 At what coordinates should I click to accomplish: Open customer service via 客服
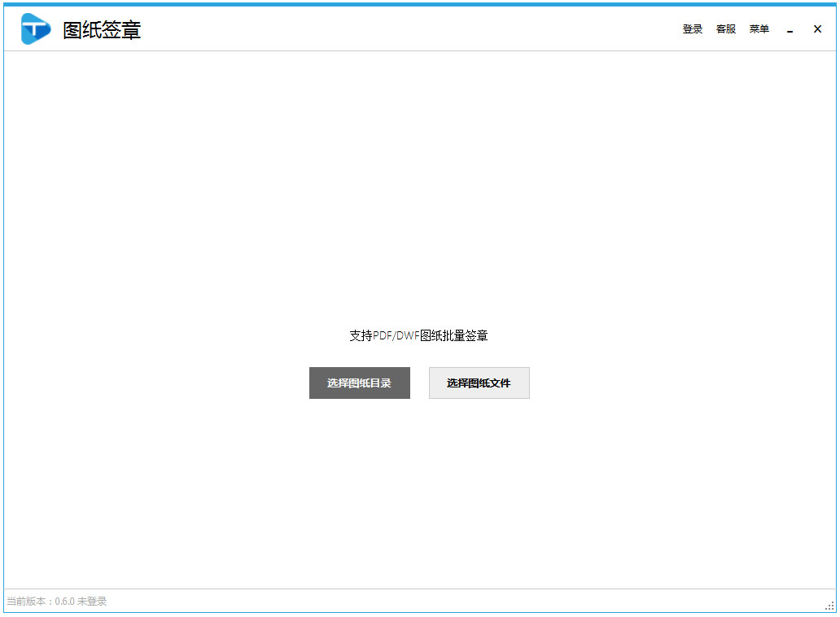pyautogui.click(x=725, y=28)
